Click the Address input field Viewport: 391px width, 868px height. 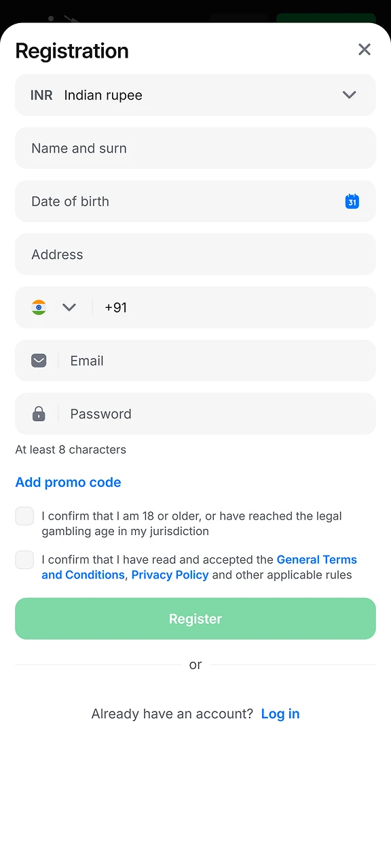coord(195,254)
